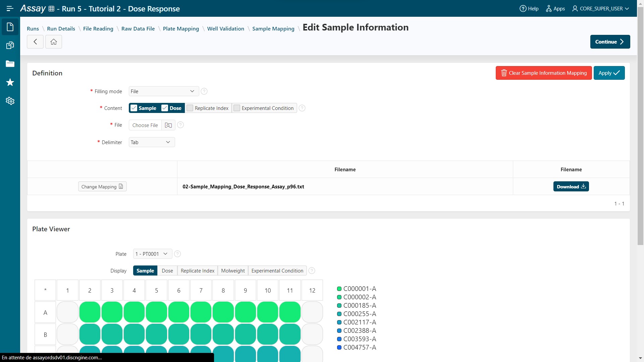Open the hamburger navigation menu
Image resolution: width=644 pixels, height=362 pixels.
(10, 8)
